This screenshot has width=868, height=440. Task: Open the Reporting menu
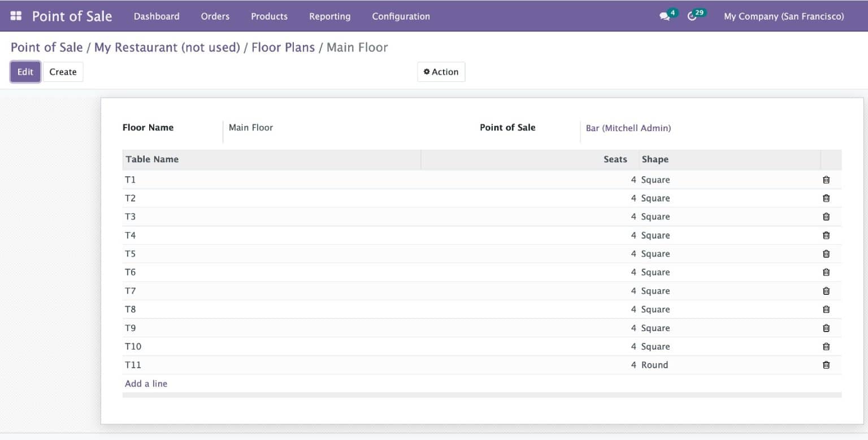click(329, 16)
